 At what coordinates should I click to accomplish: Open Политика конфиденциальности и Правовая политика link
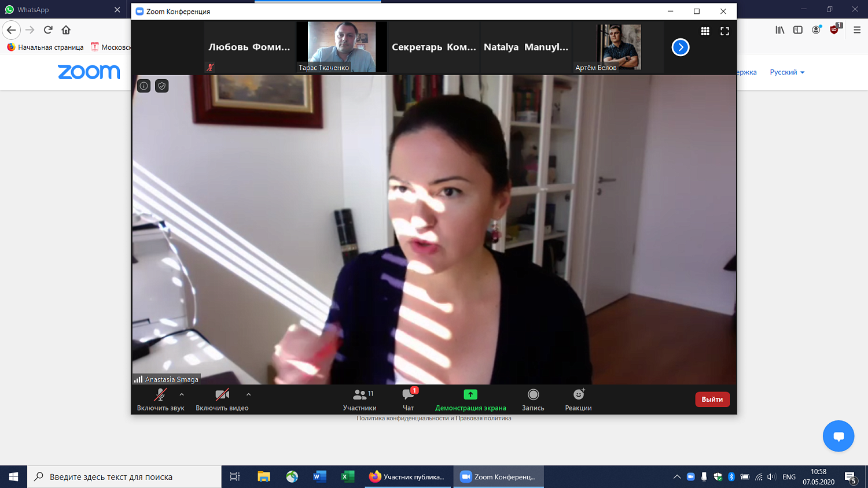pos(434,418)
